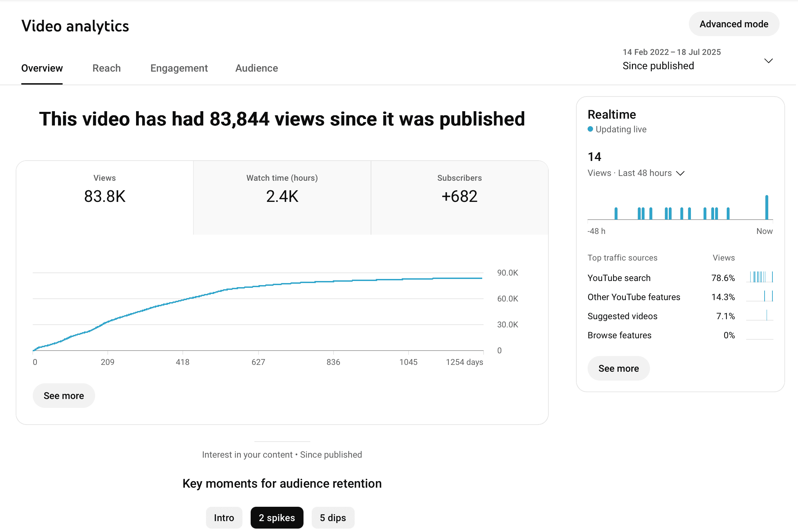Click 'See more' below the views graph
This screenshot has width=798, height=532.
pos(63,396)
